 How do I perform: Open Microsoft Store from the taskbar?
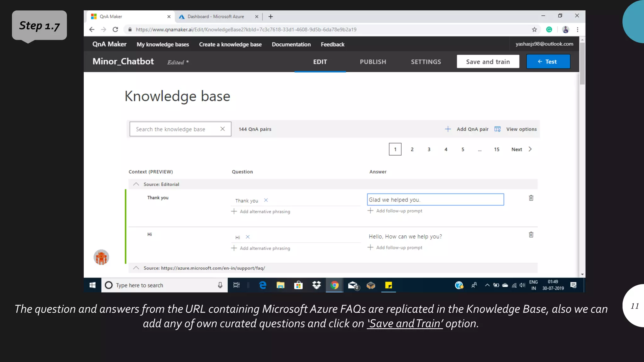(298, 285)
